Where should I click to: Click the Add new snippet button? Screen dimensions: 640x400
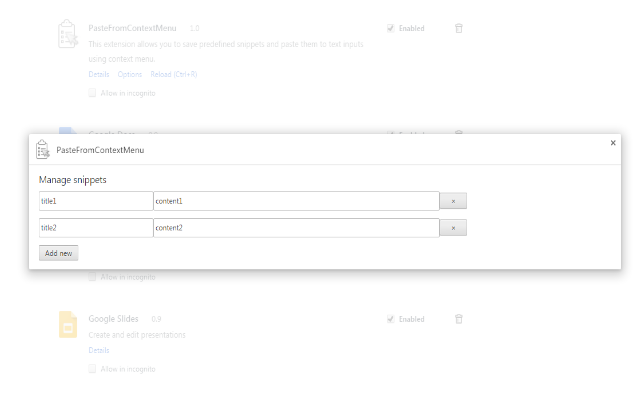click(x=58, y=253)
